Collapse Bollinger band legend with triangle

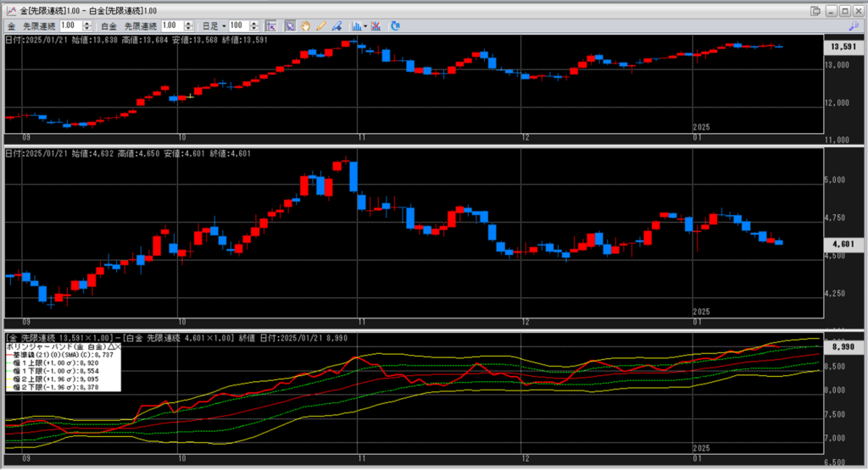pos(110,347)
